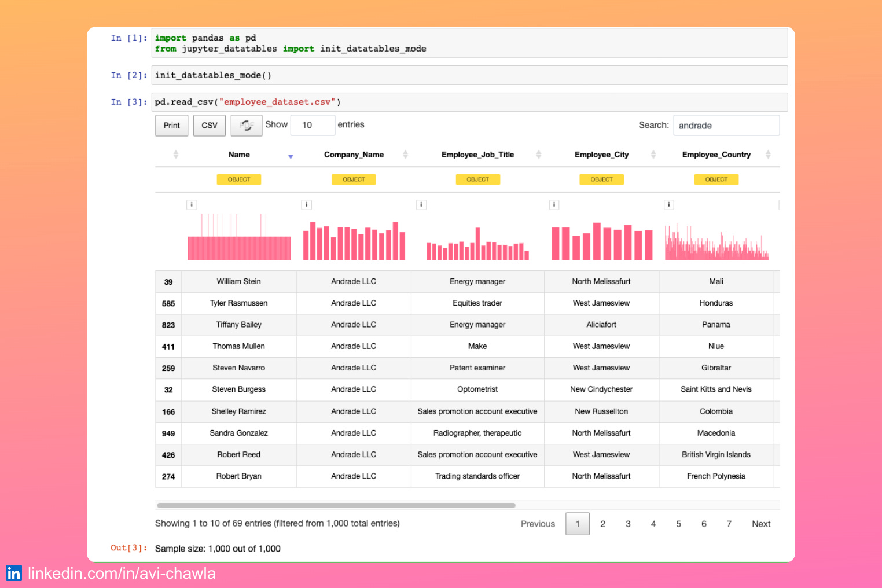
Task: Click the LinkedIn icon at bottom left
Action: point(14,573)
